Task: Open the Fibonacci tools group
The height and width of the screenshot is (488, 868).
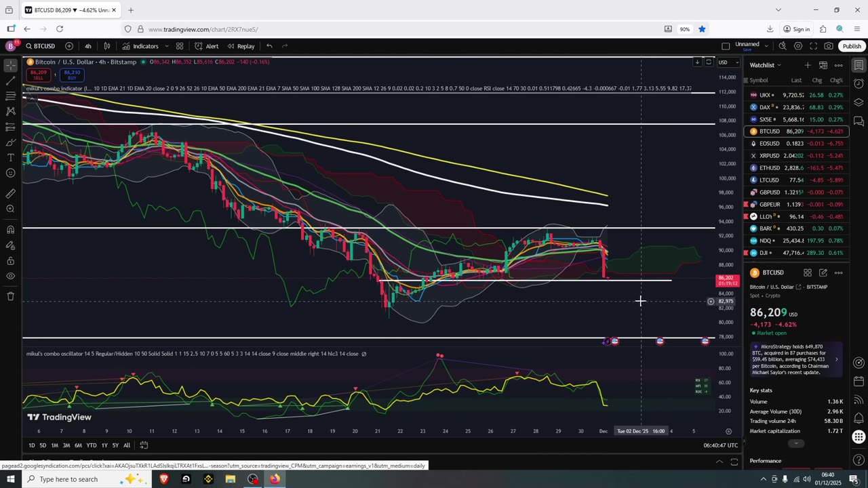Action: pyautogui.click(x=11, y=96)
